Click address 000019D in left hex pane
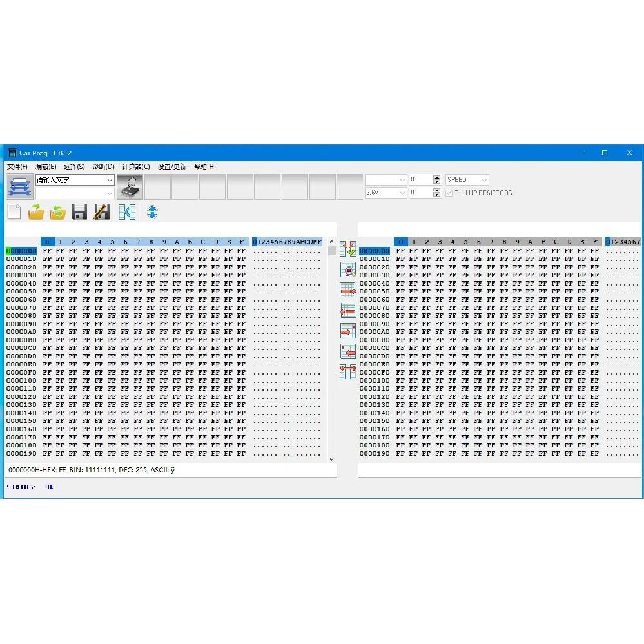 pos(21,453)
